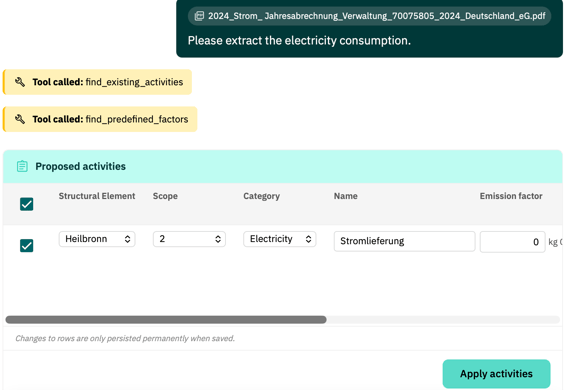The height and width of the screenshot is (390, 567).
Task: Click the wrench icon beside find_existing_activities
Action: point(20,82)
